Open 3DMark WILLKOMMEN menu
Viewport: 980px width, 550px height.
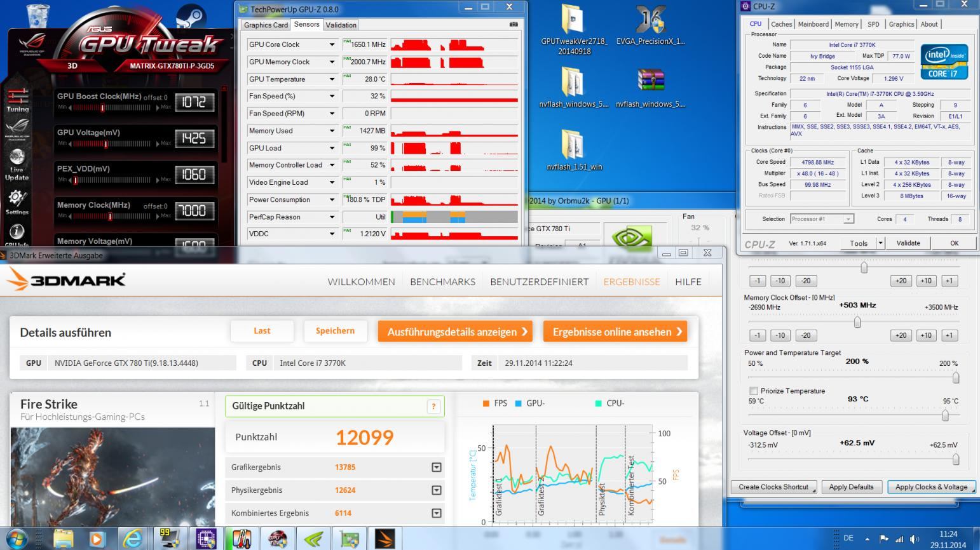pyautogui.click(x=361, y=281)
